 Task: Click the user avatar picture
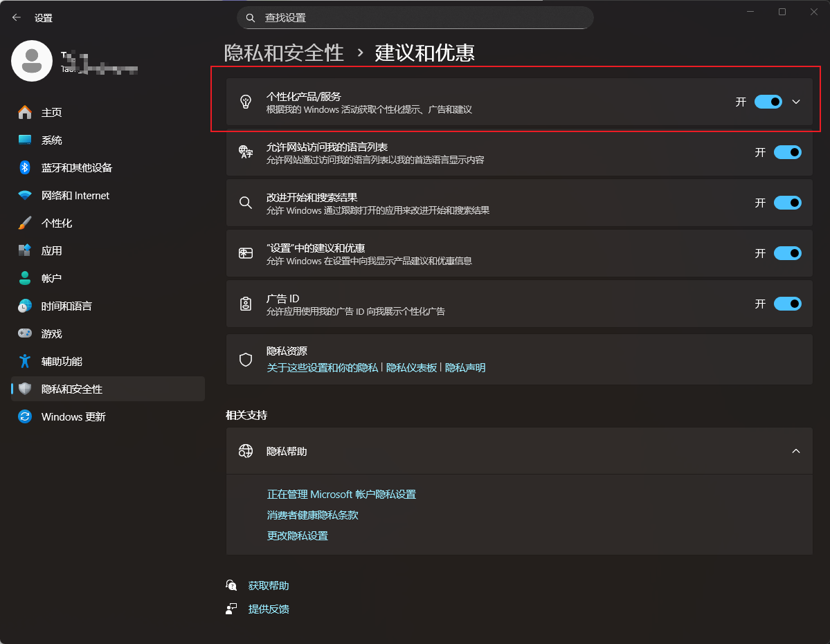pos(32,61)
